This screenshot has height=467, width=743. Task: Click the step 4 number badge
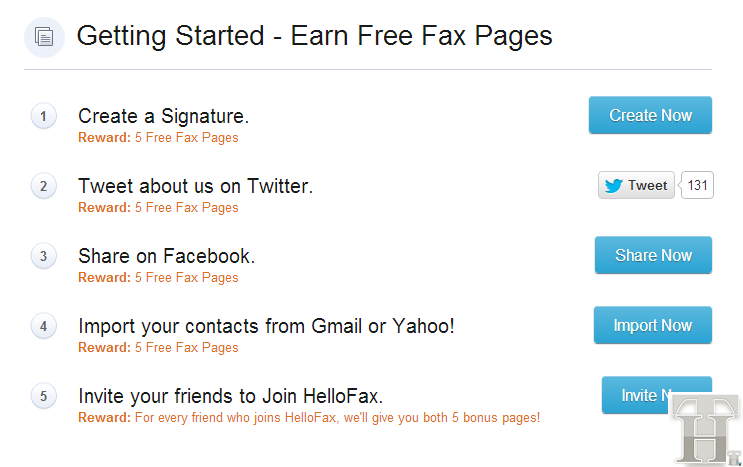(x=44, y=326)
